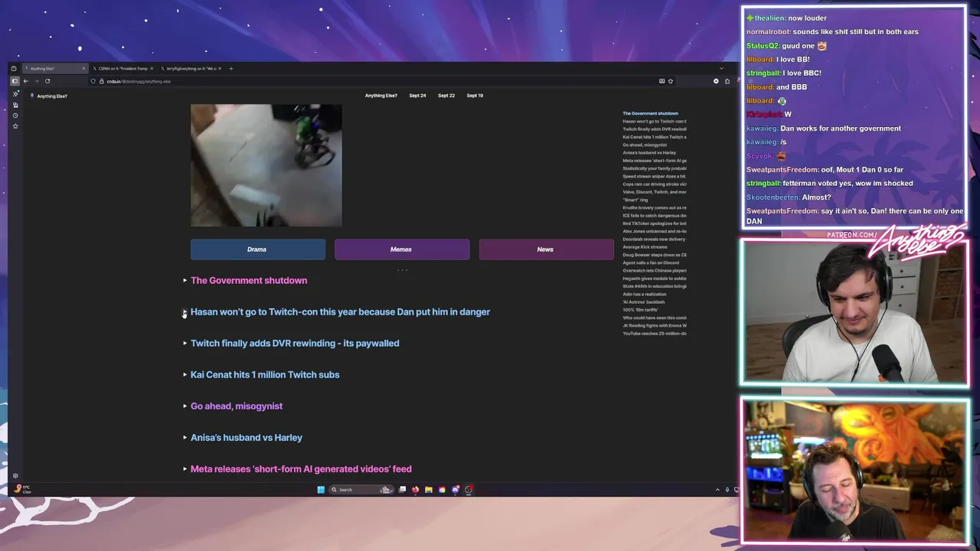Click the reader view icon in address bar

[661, 81]
